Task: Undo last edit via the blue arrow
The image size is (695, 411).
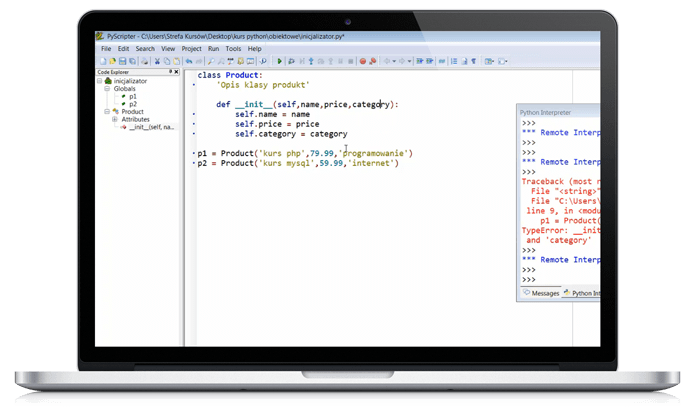Action: (x=189, y=61)
